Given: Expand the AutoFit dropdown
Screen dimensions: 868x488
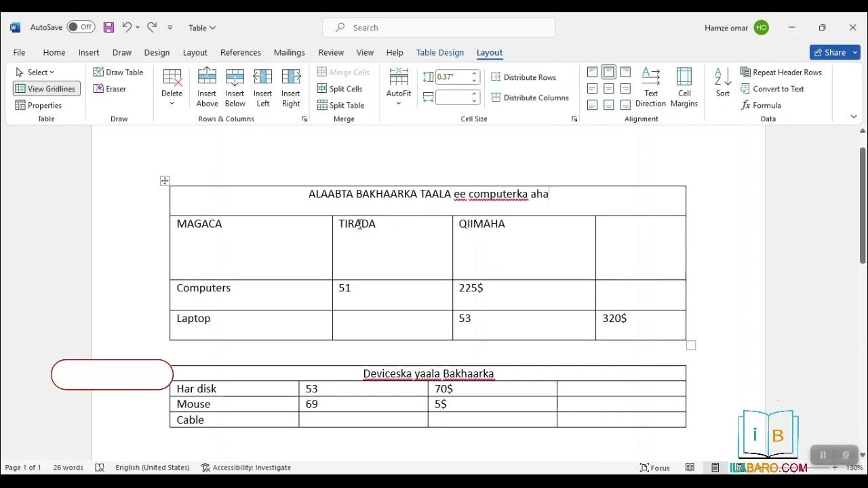Looking at the screenshot, I should [399, 104].
